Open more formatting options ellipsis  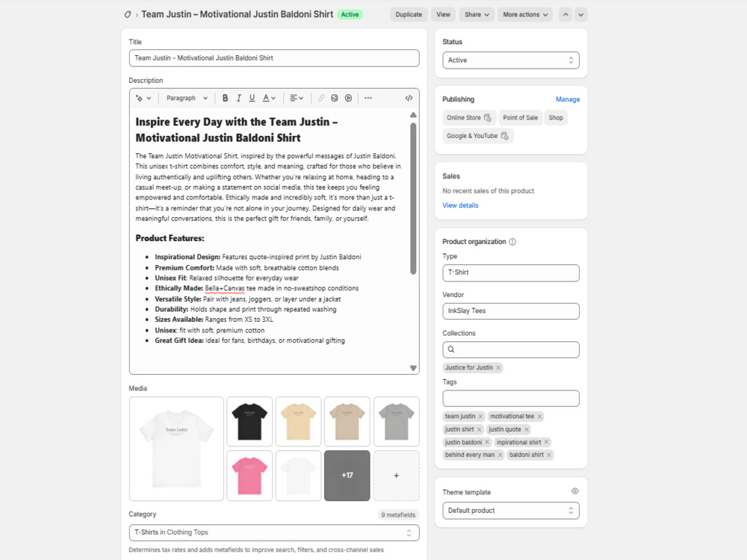(x=368, y=98)
